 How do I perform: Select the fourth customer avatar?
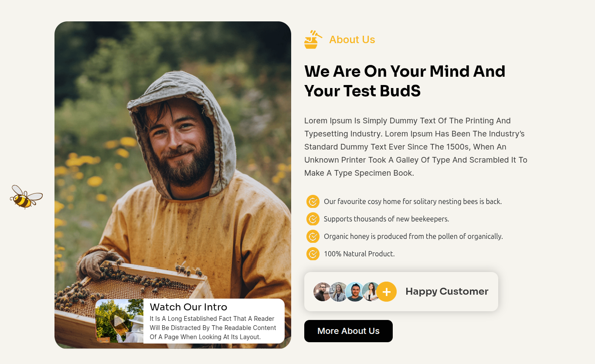[x=370, y=292]
